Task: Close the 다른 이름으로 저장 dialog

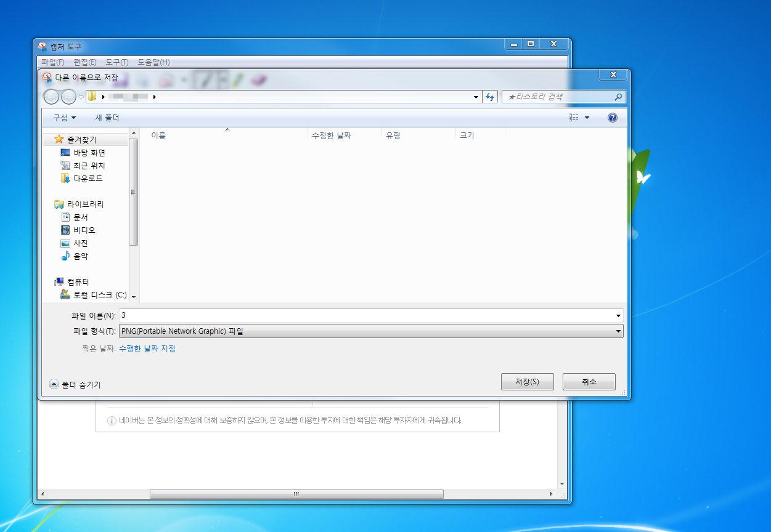Action: click(613, 75)
